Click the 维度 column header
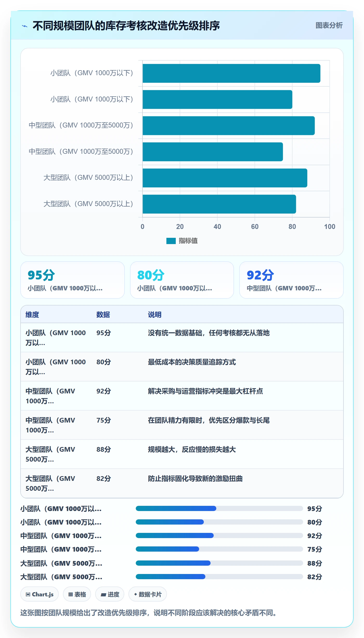 click(x=32, y=315)
